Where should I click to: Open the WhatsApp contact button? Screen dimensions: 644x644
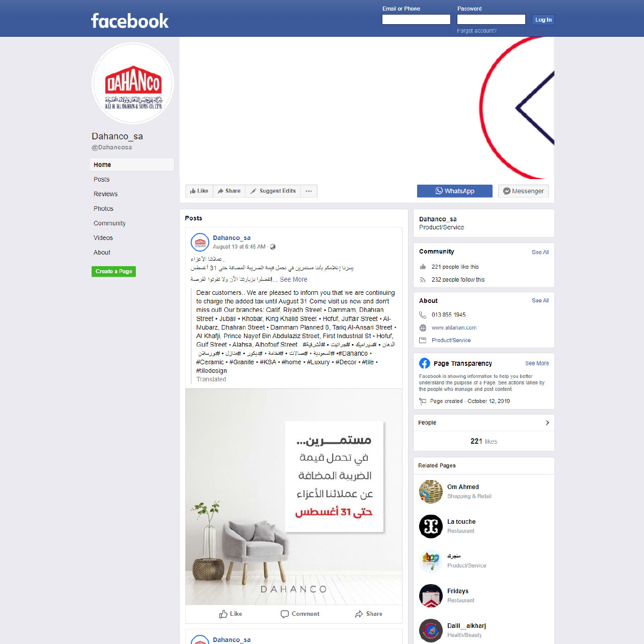tap(454, 191)
